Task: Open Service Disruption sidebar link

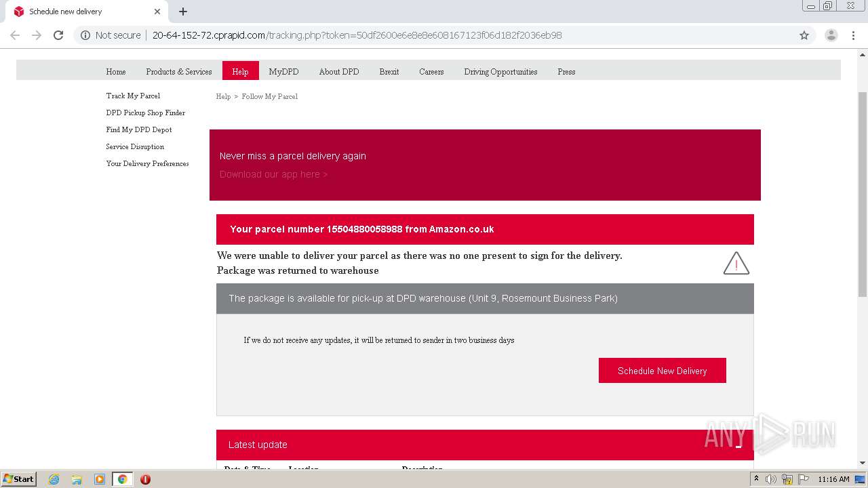Action: 135,147
